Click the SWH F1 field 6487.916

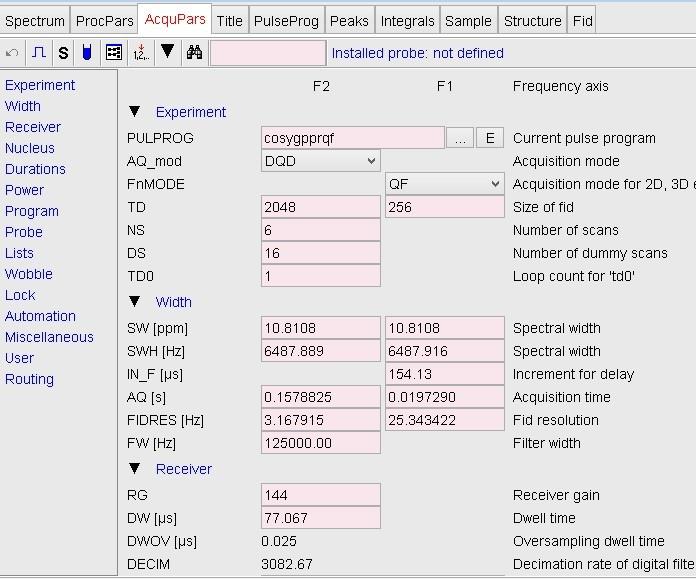click(x=444, y=351)
